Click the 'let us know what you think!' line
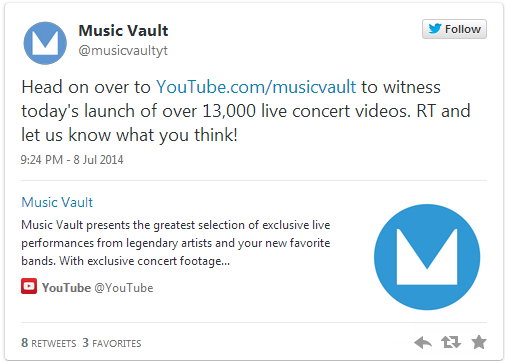 [x=129, y=135]
